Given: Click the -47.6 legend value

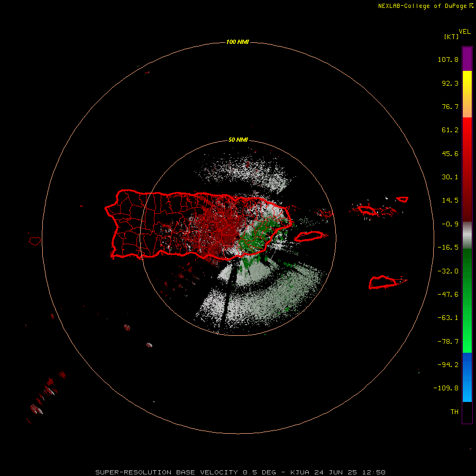Looking at the screenshot, I should coord(448,295).
